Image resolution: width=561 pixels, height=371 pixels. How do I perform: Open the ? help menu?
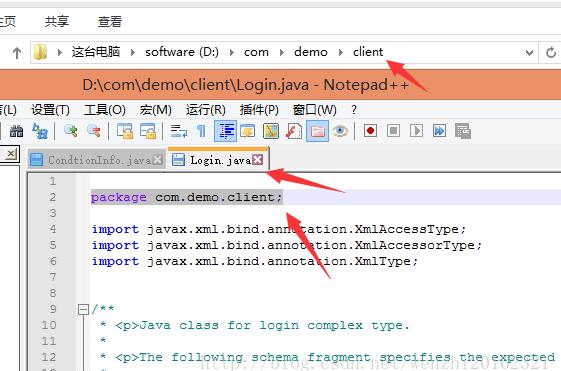point(354,110)
